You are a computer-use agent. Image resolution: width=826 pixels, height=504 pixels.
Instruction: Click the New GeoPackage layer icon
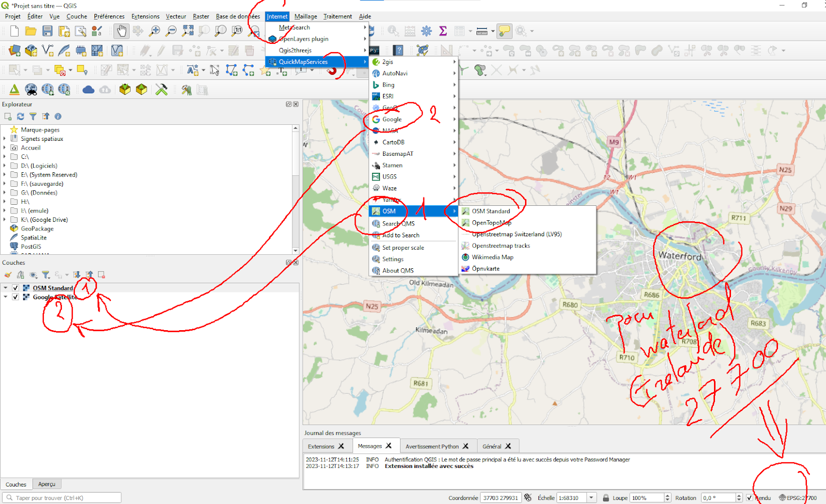(x=31, y=51)
